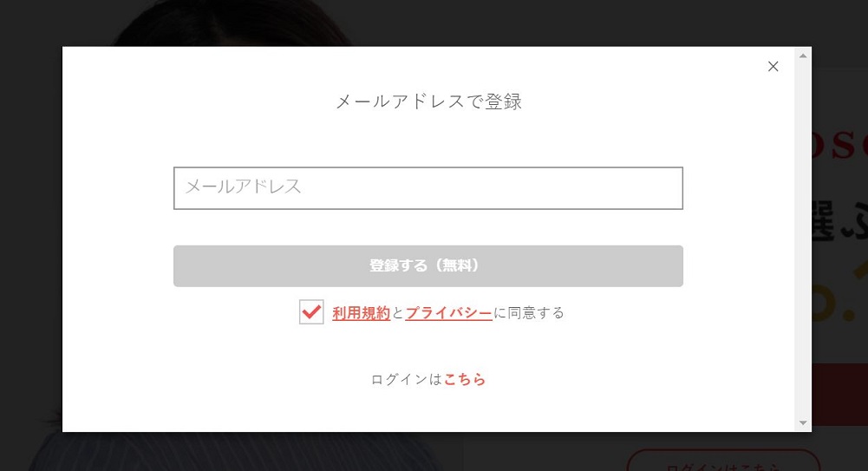Screen dimensions: 868x471
Task: Click the red banner behind the dialog
Action: 839,395
